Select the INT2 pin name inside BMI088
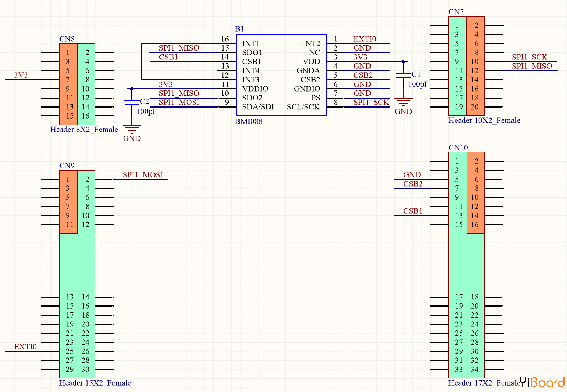The image size is (567, 392). [x=311, y=43]
